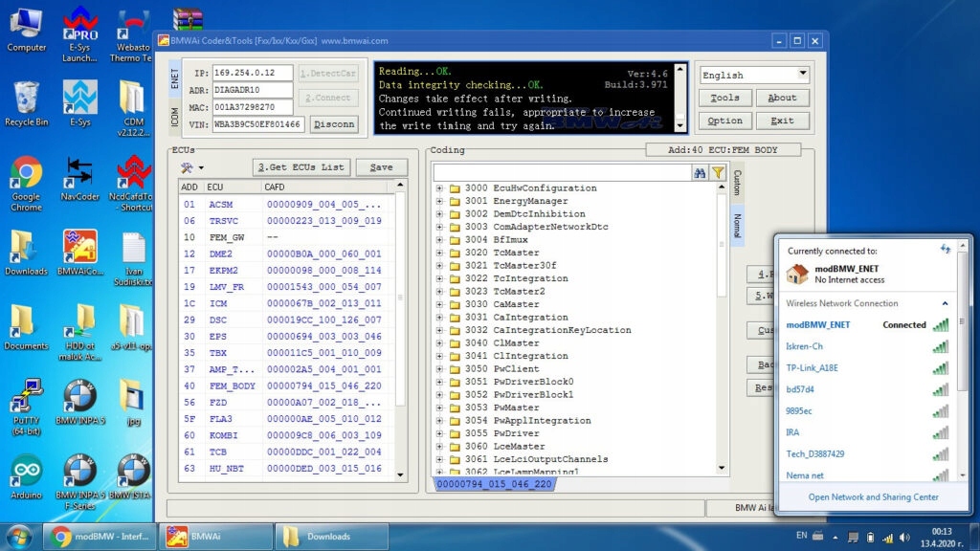
Task: Click the yellow filter funnel icon
Action: (x=717, y=173)
